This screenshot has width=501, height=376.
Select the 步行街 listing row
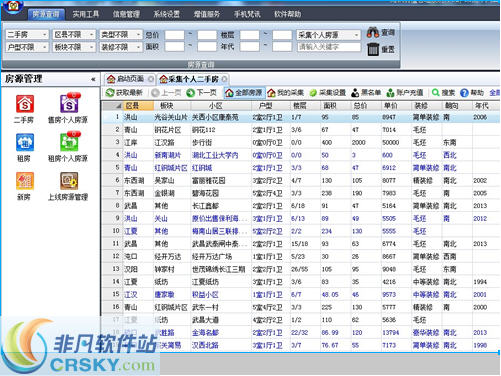301,142
